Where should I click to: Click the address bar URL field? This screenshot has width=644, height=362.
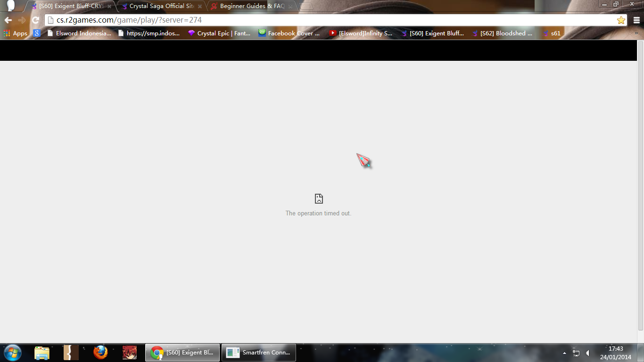pyautogui.click(x=330, y=20)
